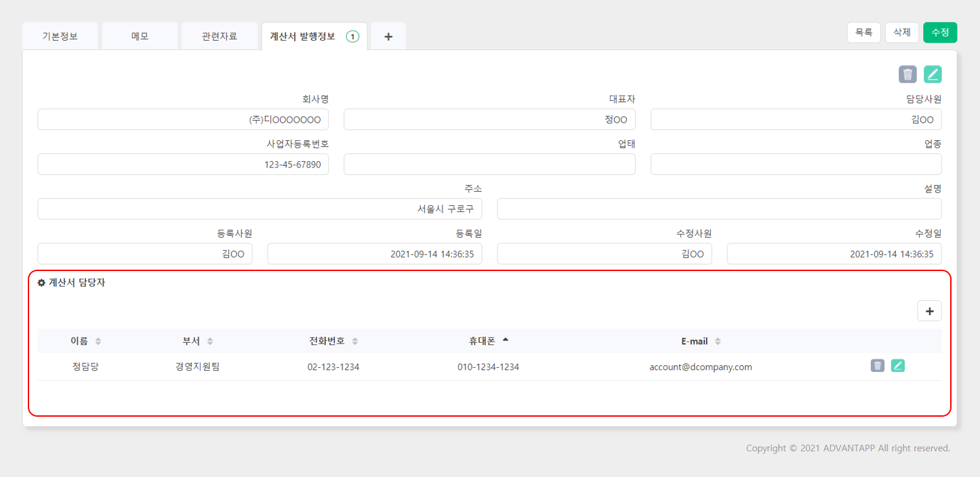Switch to the 기본정보 tab
Image resolution: width=980 pixels, height=477 pixels.
[60, 37]
